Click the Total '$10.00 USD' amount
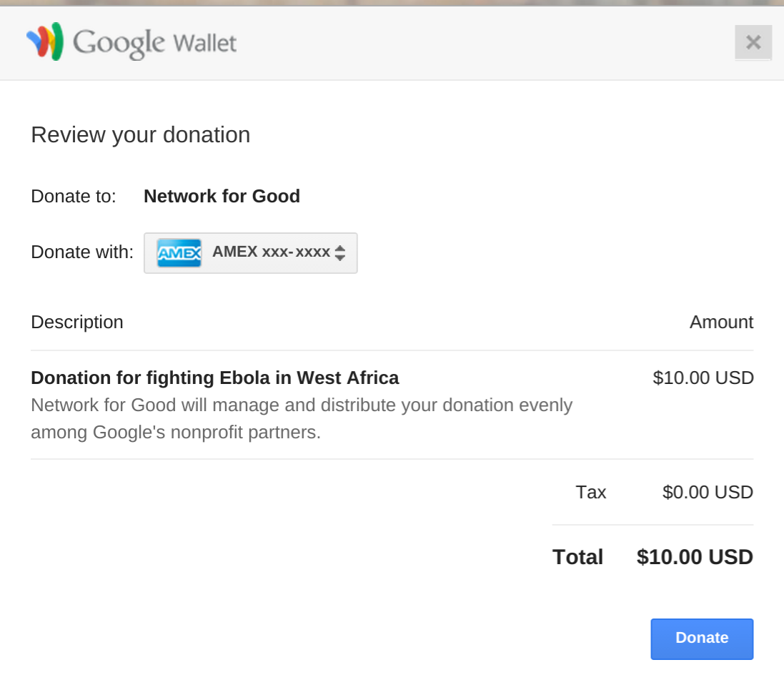Screen dimensions: 784x685 pos(695,557)
